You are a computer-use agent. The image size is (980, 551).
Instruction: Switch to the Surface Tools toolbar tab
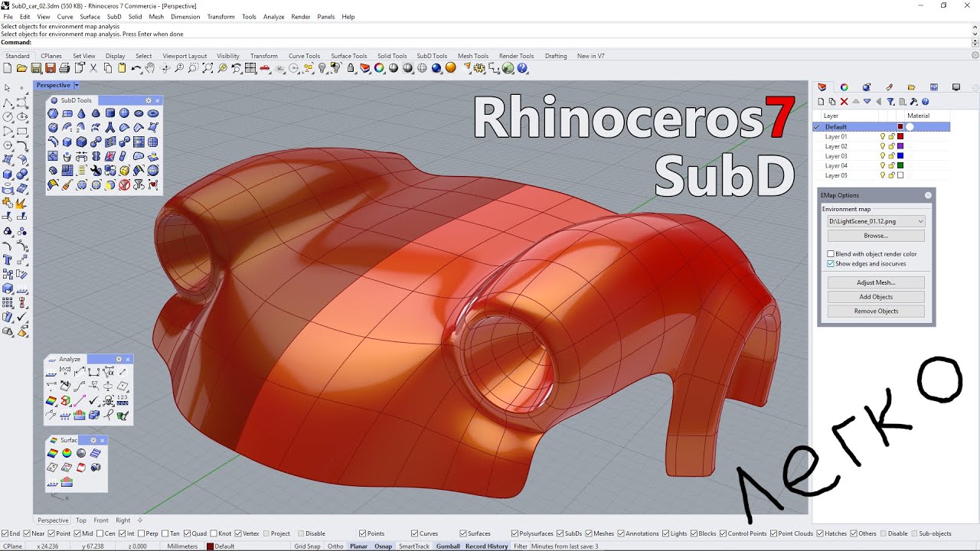click(x=349, y=56)
